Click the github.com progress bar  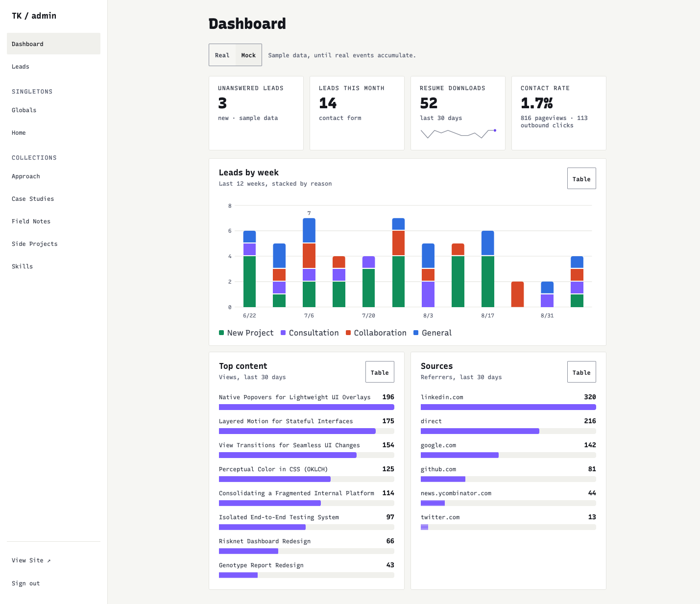click(508, 479)
